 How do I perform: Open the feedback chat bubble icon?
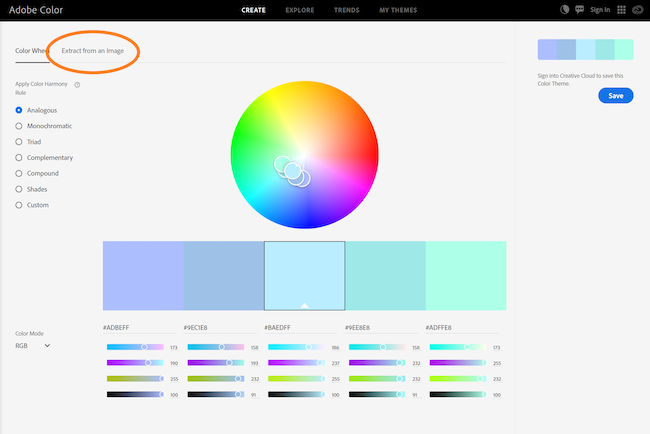point(581,10)
